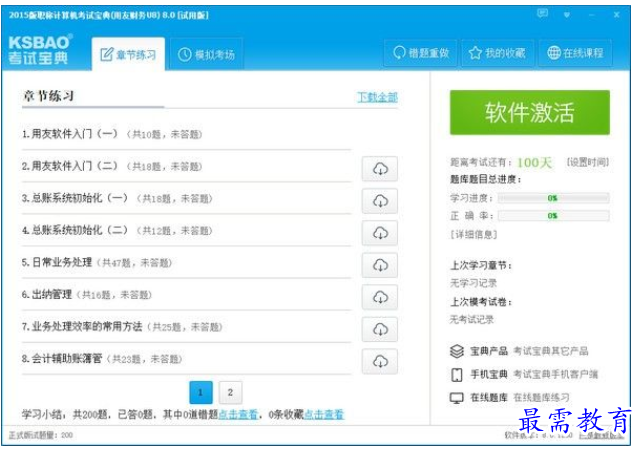Viewport: 640px width, 452px height.
Task: Click the 正确率 progress bar
Action: 553,216
